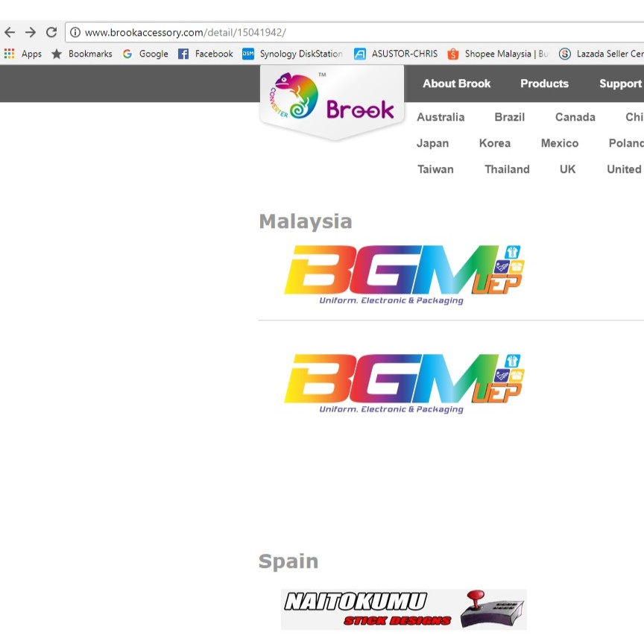644x644 pixels.
Task: Click the browser back arrow
Action: tap(10, 32)
